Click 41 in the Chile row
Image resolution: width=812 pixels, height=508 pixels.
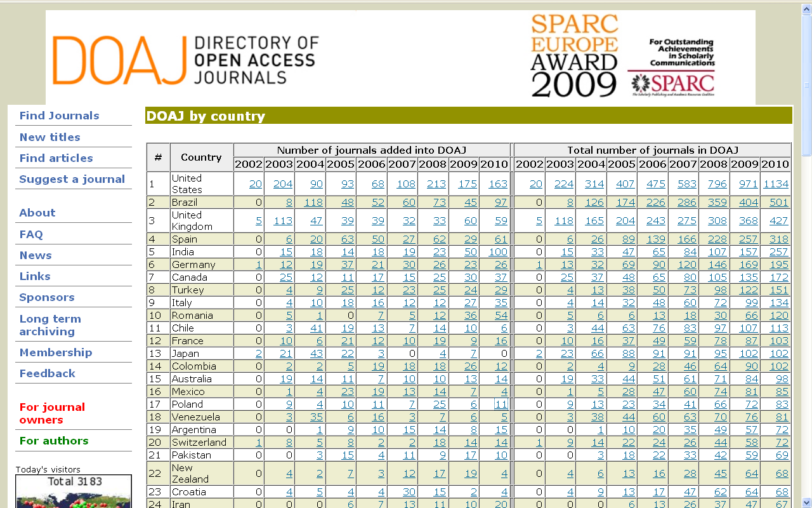[x=317, y=328]
